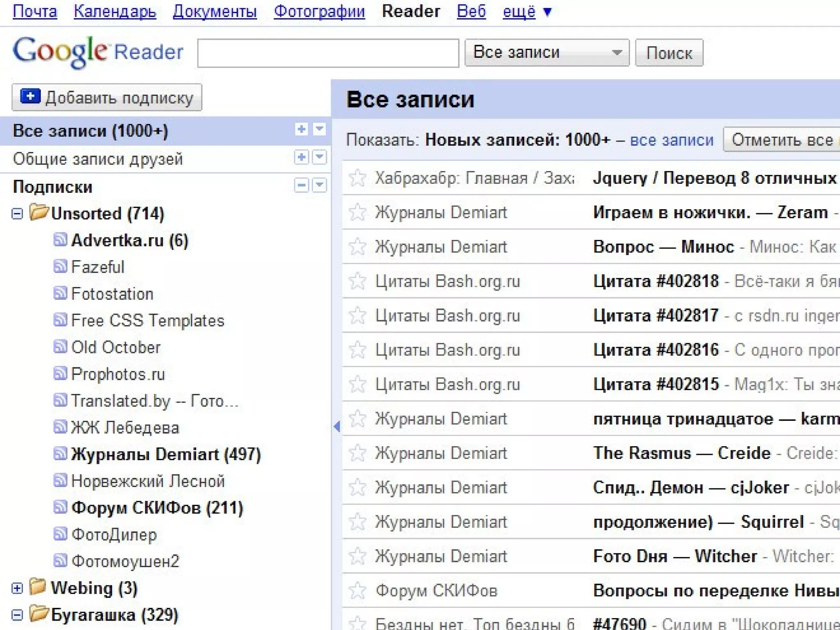Focus the Google Reader search field
840x630 pixels.
point(328,53)
